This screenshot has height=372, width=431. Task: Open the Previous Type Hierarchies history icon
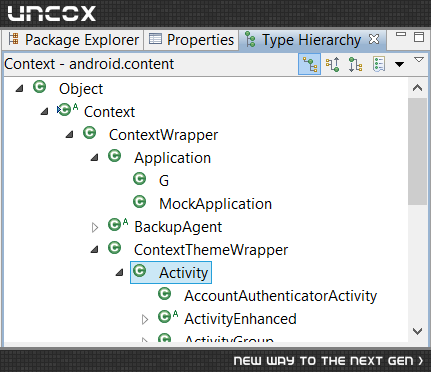[379, 64]
